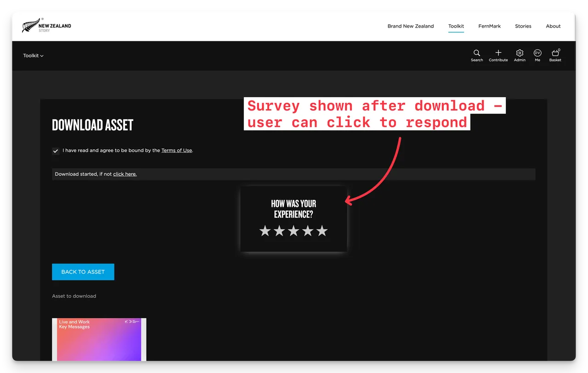Navigate to Stories in top navigation
Screen dimensions: 588x373
523,26
